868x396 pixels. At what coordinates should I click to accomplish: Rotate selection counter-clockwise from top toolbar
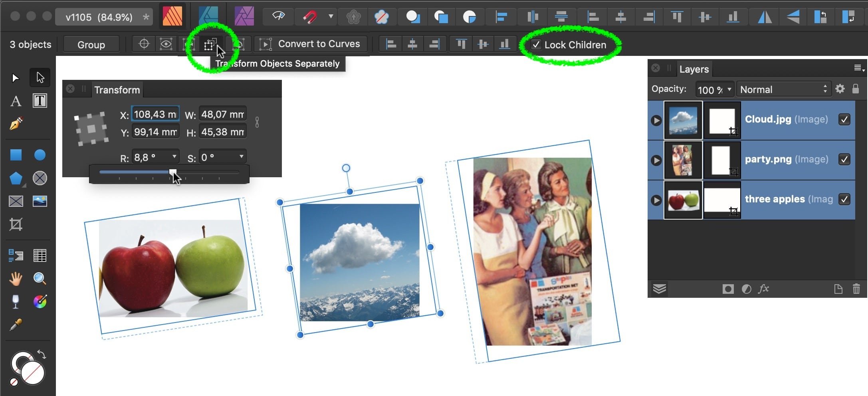[820, 17]
